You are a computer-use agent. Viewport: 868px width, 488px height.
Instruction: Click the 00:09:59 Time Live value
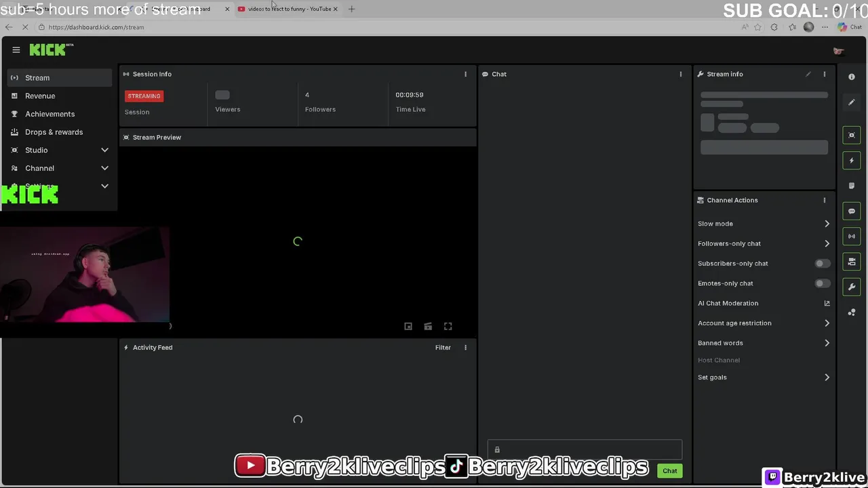[410, 95]
